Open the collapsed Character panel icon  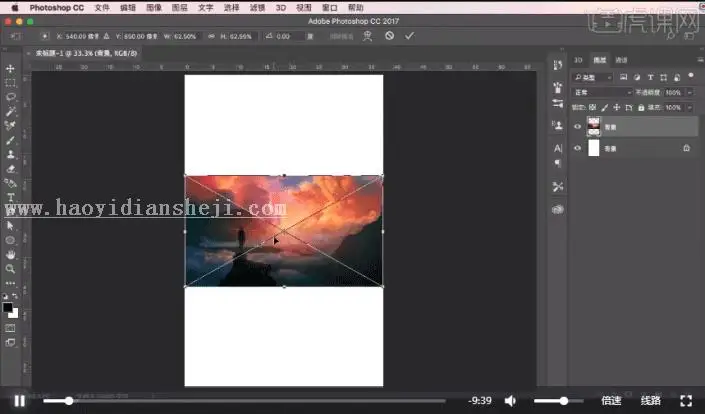558,148
